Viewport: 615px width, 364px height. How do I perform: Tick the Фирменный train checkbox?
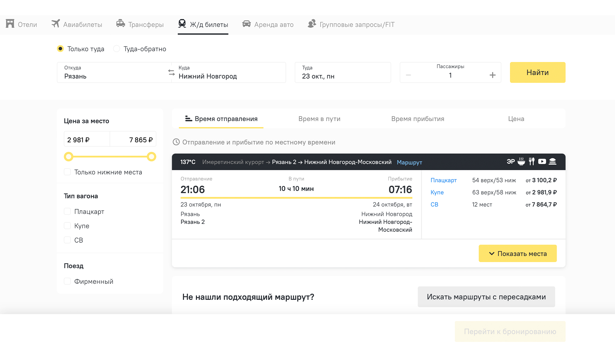tap(67, 281)
